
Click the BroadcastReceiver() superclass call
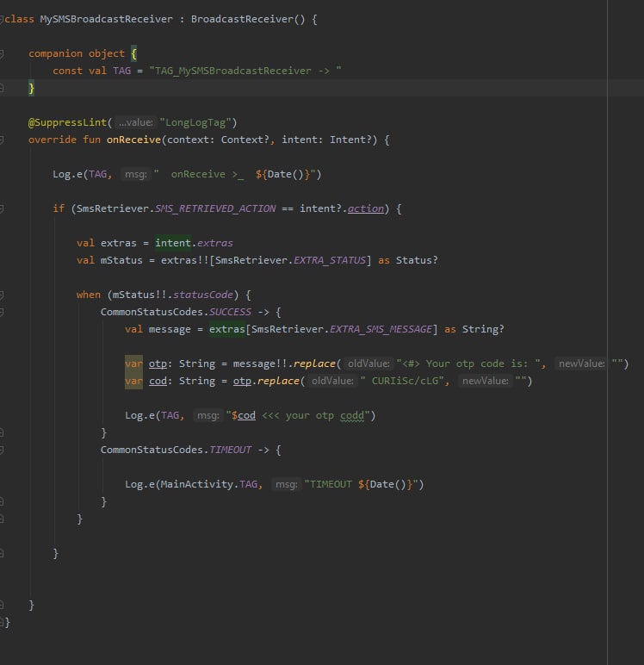point(248,19)
